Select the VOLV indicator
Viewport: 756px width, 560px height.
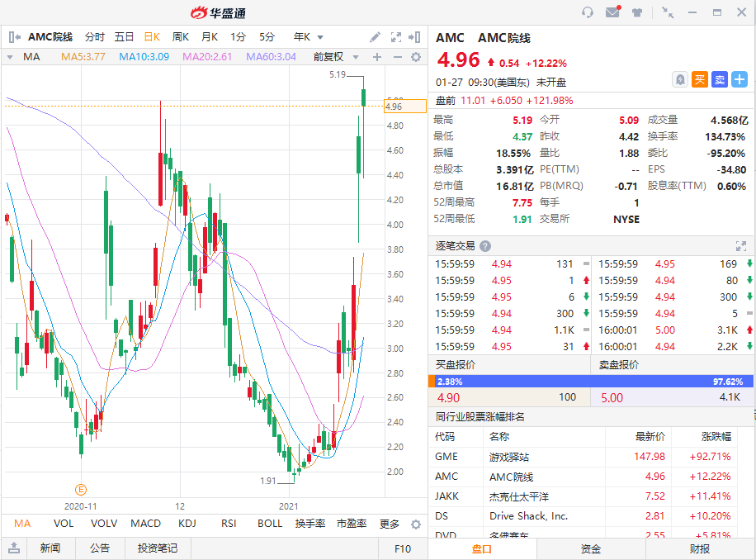point(104,524)
